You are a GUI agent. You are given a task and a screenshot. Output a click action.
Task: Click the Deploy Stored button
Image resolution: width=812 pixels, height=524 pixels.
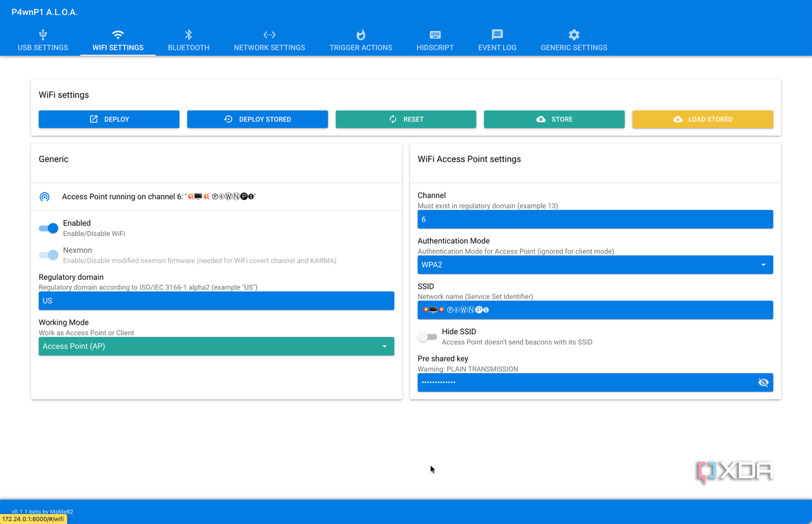pos(257,119)
